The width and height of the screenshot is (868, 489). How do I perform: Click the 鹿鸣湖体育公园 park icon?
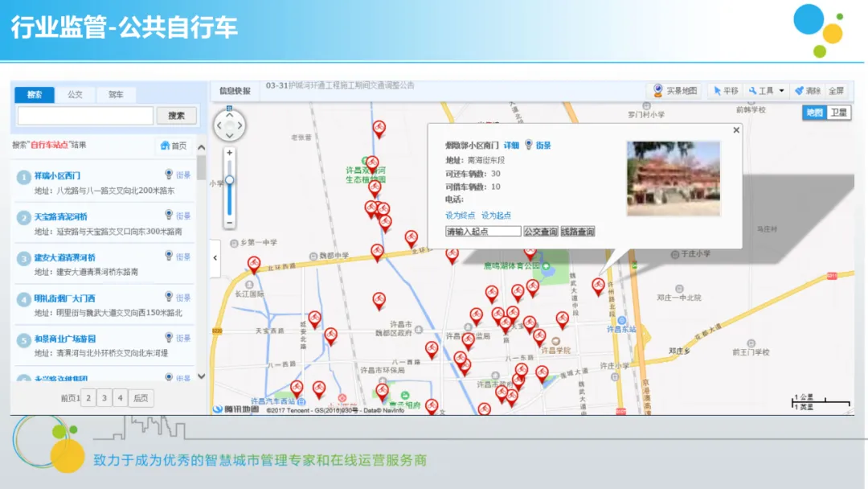546,266
